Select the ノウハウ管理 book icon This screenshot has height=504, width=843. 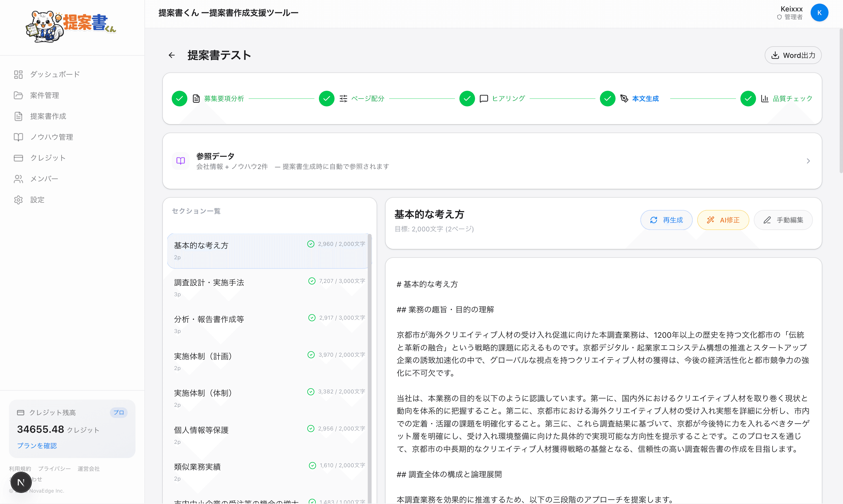pos(18,137)
